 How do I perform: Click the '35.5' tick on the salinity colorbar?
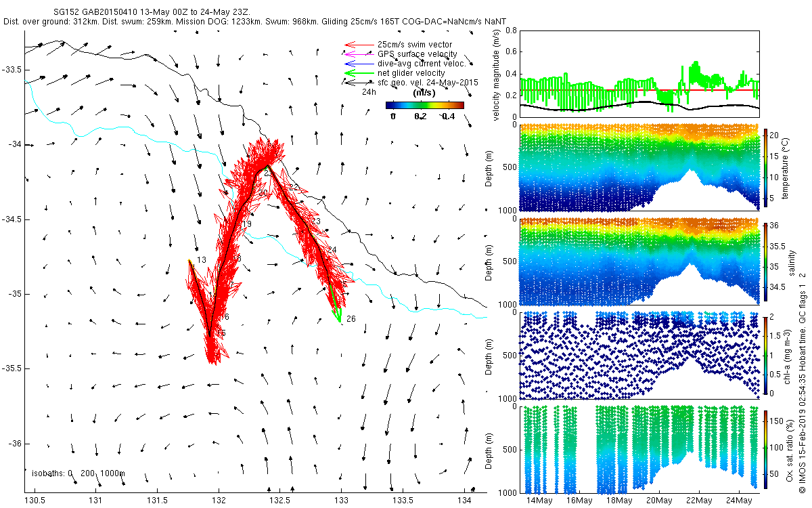(x=777, y=247)
